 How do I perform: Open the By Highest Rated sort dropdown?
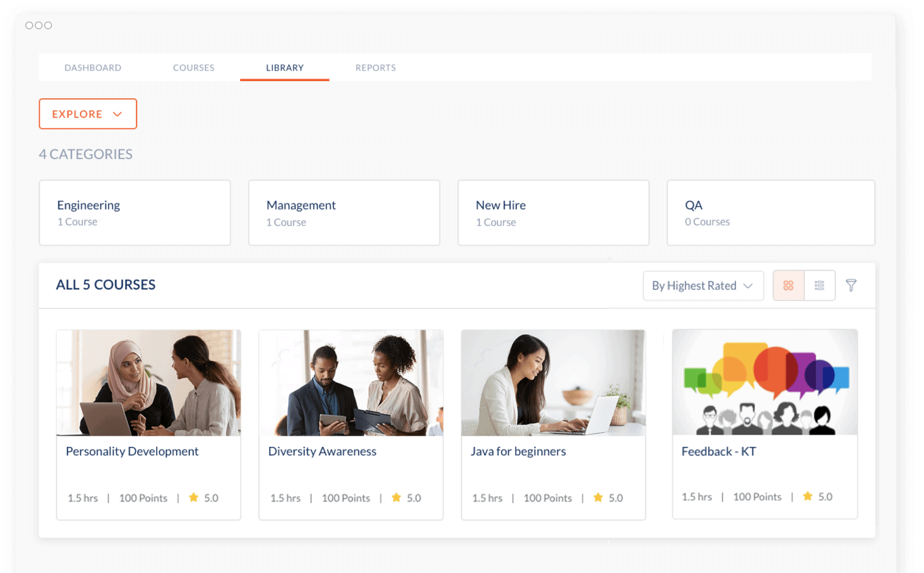coord(703,285)
